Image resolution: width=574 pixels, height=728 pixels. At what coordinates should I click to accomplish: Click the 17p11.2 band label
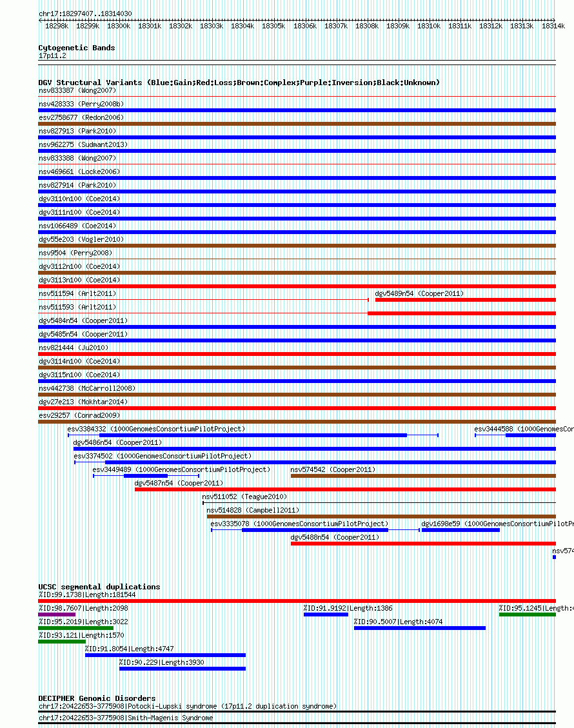[52, 55]
